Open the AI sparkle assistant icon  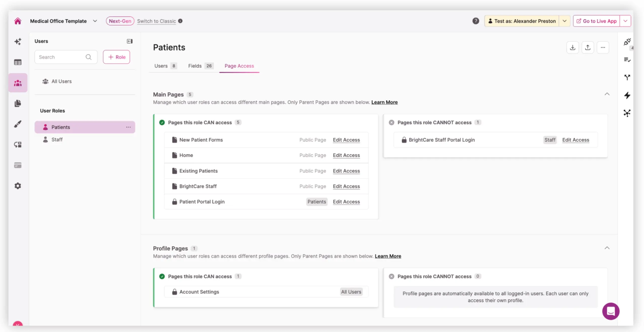click(18, 41)
